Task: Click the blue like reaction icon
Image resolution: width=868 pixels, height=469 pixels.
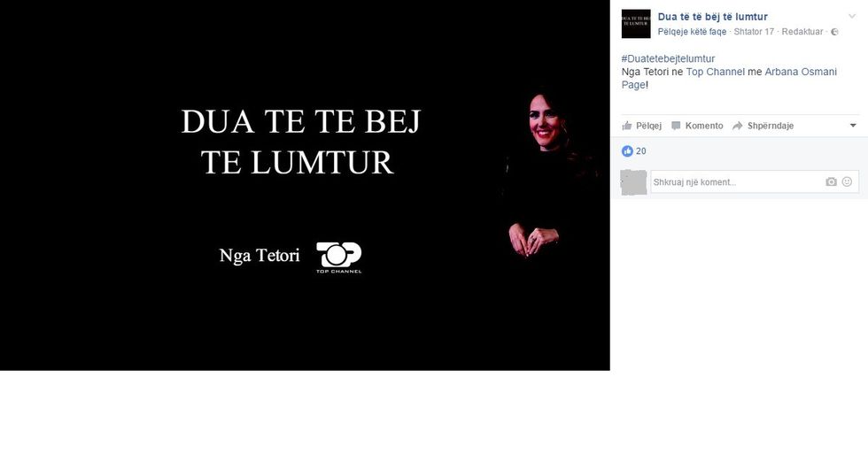Action: pyautogui.click(x=627, y=151)
